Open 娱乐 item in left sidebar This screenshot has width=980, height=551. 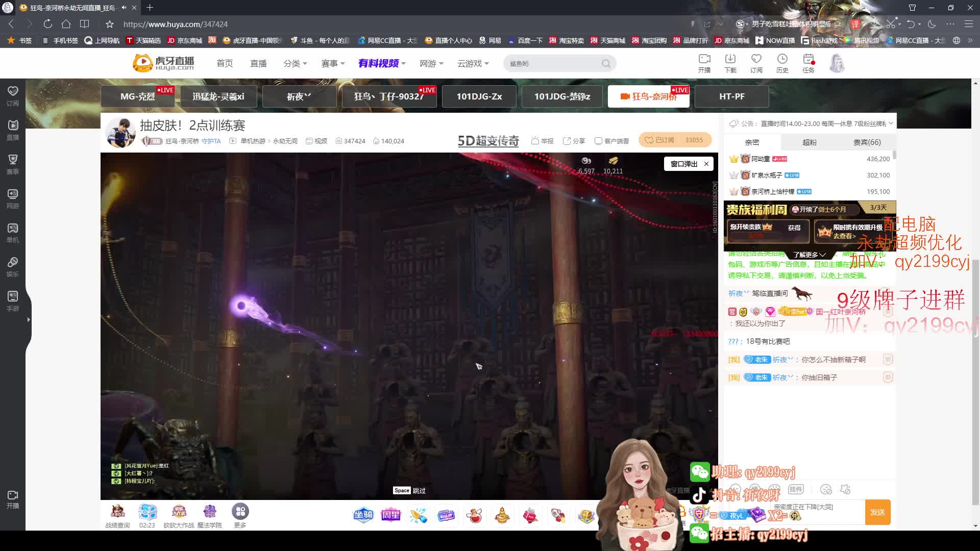click(x=13, y=266)
